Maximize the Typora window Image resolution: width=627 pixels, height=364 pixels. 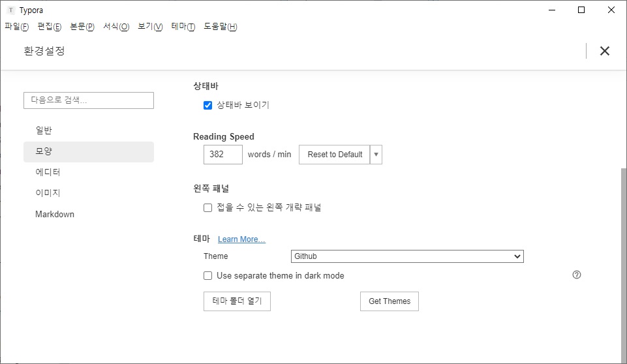point(581,10)
